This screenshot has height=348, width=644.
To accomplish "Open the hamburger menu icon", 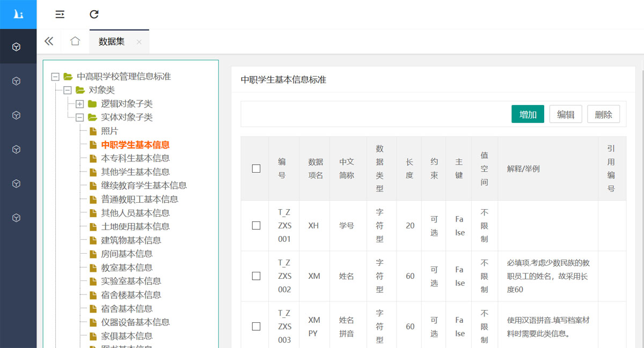I will click(x=60, y=14).
